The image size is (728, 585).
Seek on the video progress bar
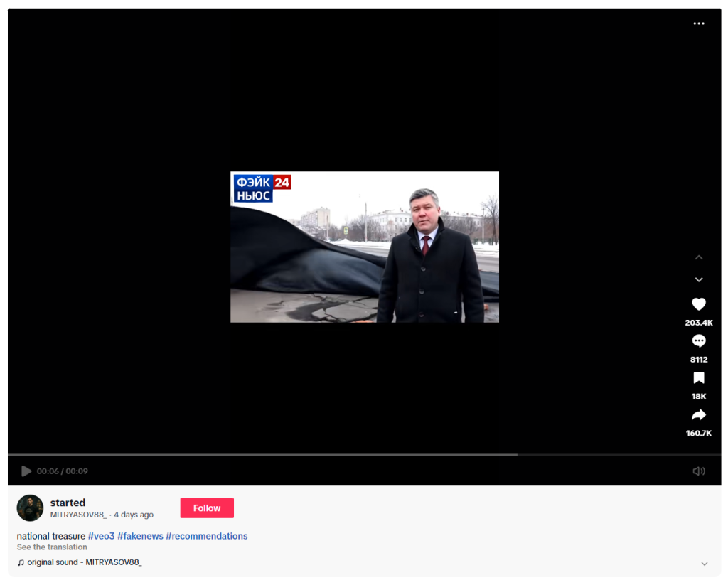pyautogui.click(x=365, y=455)
